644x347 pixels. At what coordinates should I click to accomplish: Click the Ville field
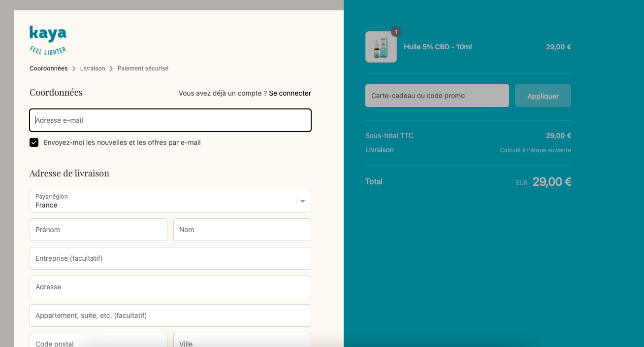click(242, 340)
